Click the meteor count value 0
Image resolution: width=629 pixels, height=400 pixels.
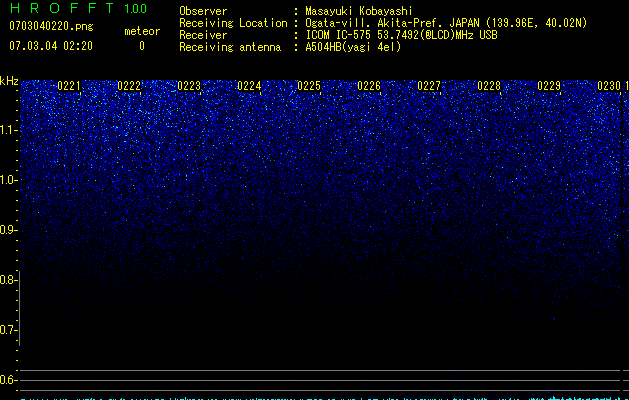[x=142, y=46]
